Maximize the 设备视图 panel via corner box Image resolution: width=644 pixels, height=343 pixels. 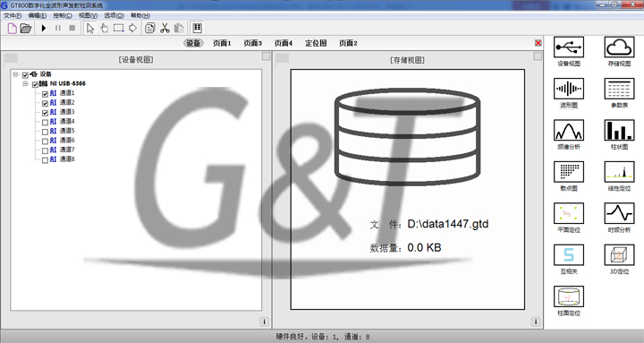click(x=267, y=56)
